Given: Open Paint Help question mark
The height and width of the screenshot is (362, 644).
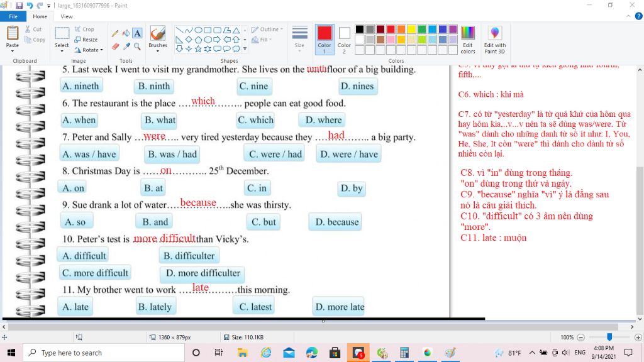Looking at the screenshot, I should 639,16.
